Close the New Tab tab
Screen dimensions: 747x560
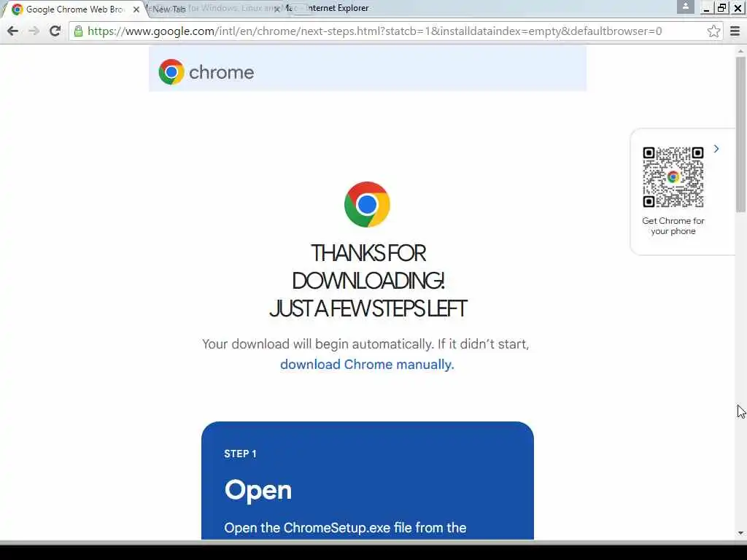pyautogui.click(x=276, y=9)
